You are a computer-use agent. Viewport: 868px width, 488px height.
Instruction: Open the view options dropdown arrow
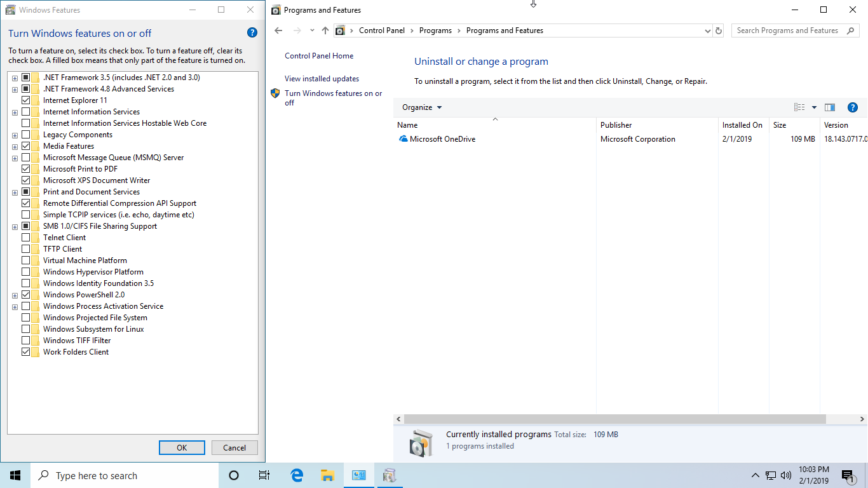(814, 107)
